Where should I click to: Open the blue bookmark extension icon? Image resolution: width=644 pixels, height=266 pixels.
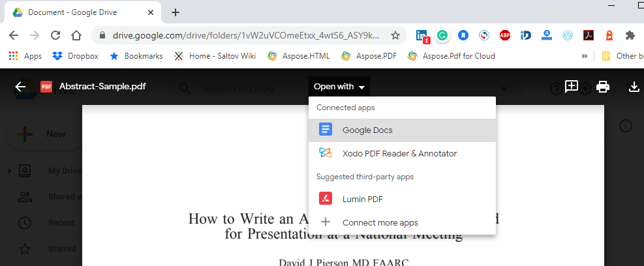pyautogui.click(x=463, y=35)
